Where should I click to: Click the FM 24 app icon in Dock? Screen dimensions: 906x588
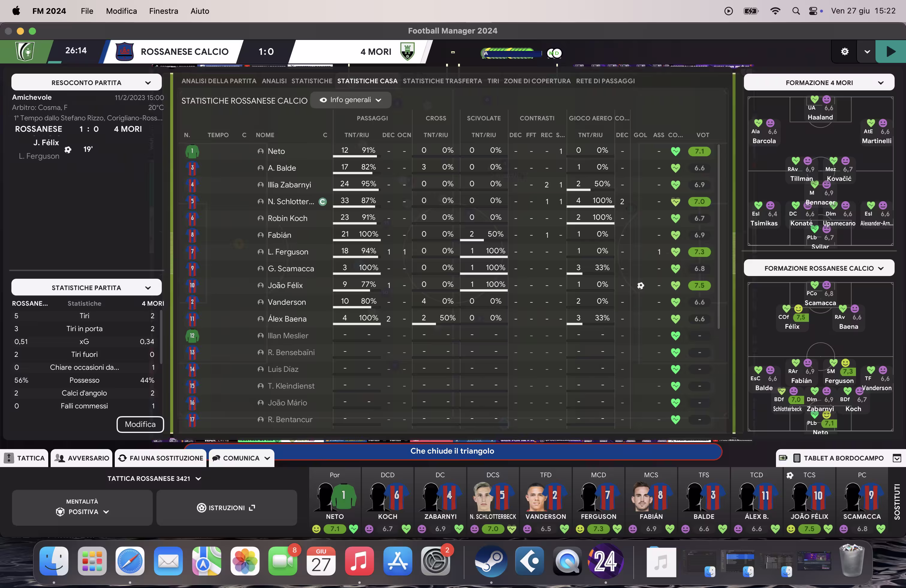tap(606, 561)
